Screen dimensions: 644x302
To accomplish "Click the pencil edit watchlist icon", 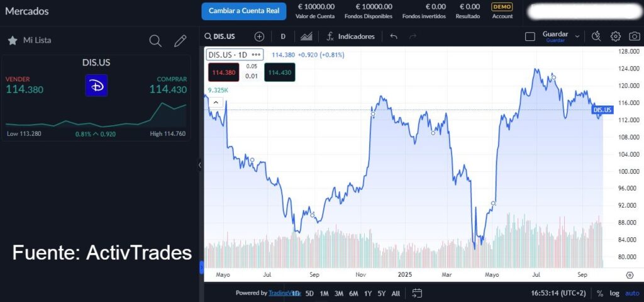I will [180, 41].
